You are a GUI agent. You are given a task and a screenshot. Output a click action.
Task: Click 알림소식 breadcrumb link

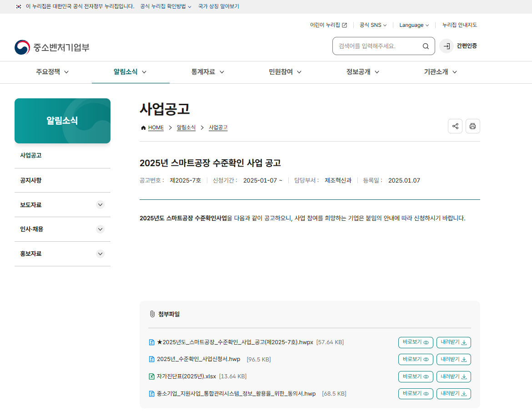click(x=186, y=128)
